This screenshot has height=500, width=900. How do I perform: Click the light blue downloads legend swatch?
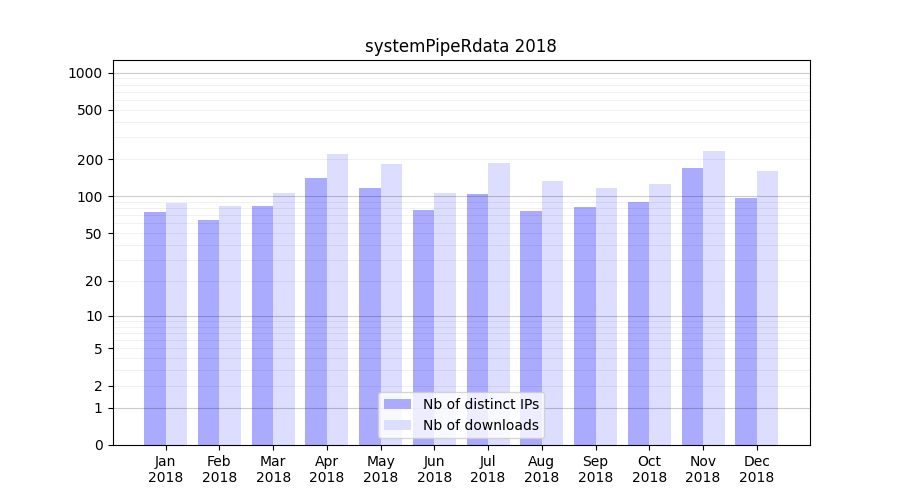coord(397,425)
